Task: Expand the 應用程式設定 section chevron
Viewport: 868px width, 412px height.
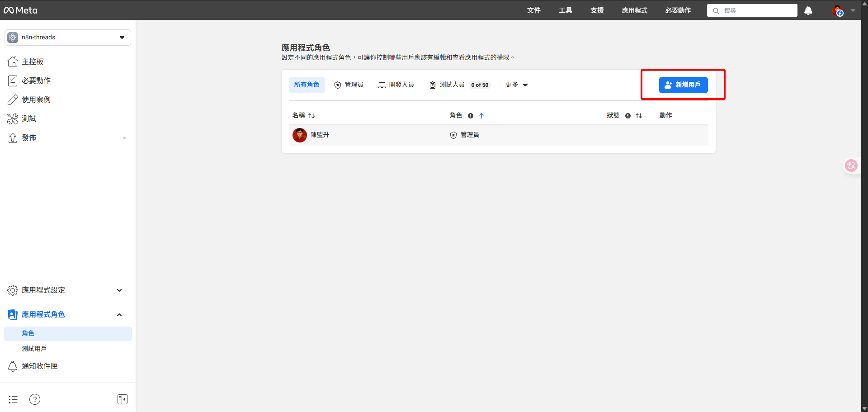Action: (119, 290)
